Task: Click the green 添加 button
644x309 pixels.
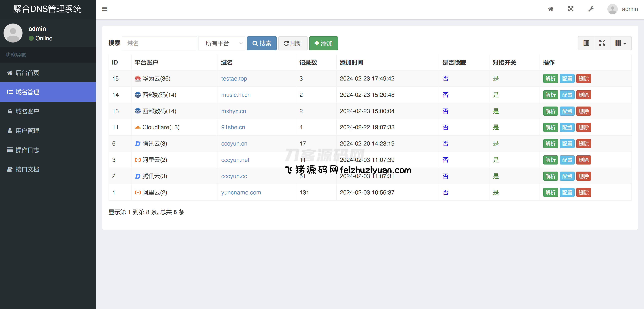Action: [x=323, y=43]
